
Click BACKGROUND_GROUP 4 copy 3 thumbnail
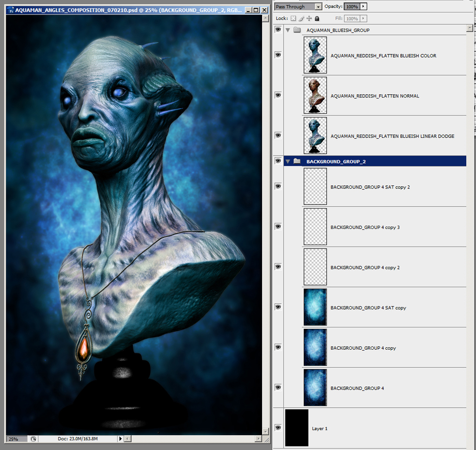pos(315,227)
